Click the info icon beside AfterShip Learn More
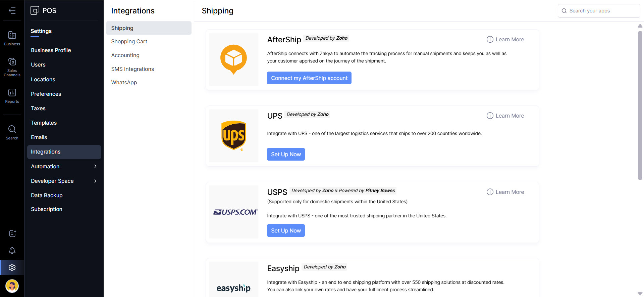 [x=490, y=40]
